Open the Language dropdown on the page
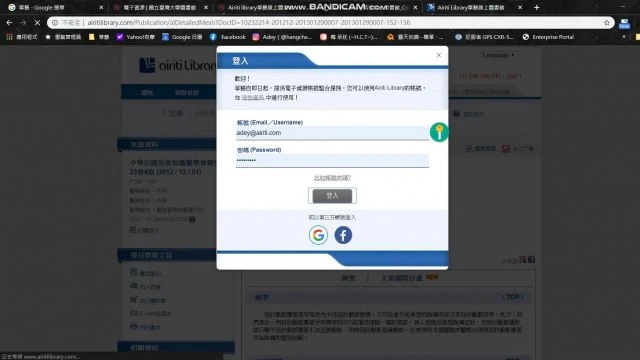 click(498, 55)
